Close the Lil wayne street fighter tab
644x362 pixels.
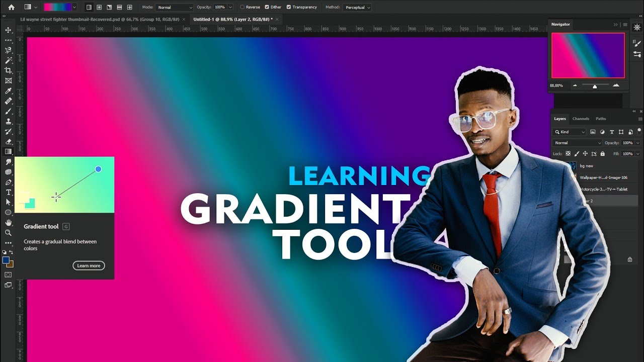184,19
